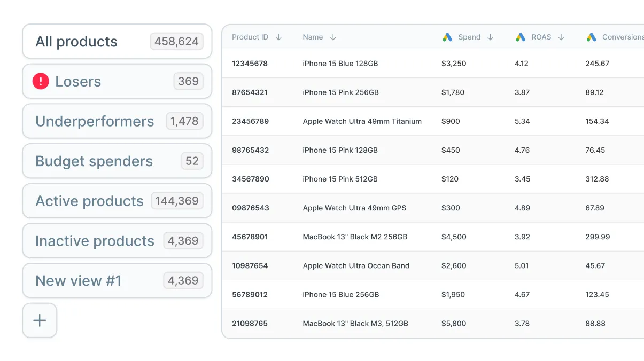Click the Google Ads icon beside Spend
The height and width of the screenshot is (361, 644).
click(x=447, y=37)
